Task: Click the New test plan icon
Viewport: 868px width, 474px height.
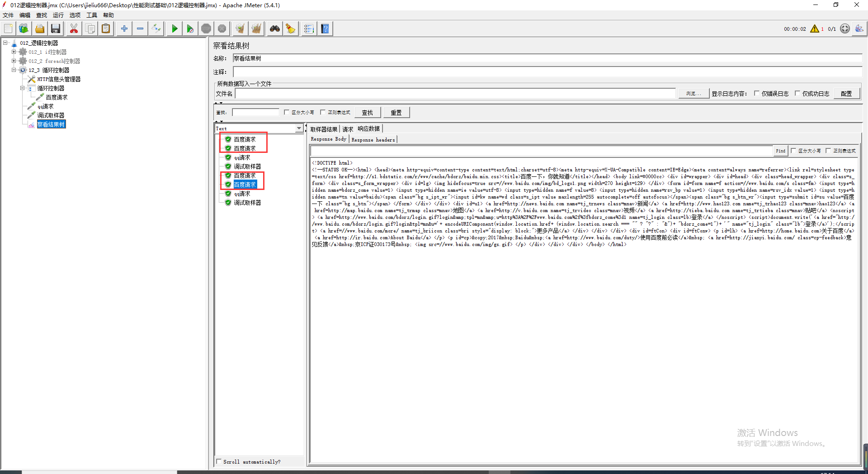Action: tap(8, 28)
